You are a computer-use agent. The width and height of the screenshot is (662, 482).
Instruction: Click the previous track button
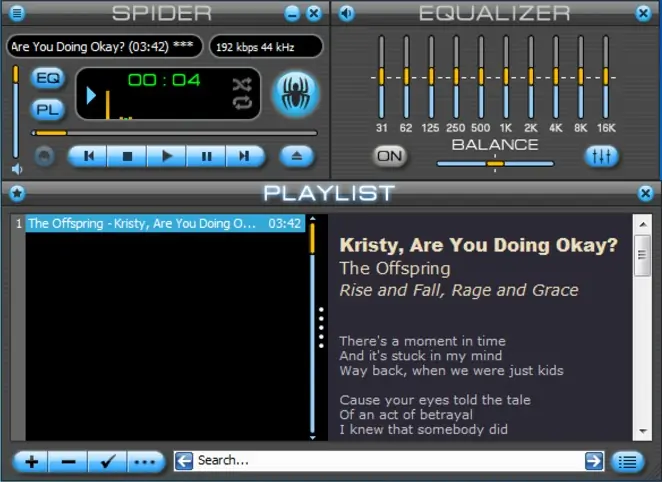(88, 157)
